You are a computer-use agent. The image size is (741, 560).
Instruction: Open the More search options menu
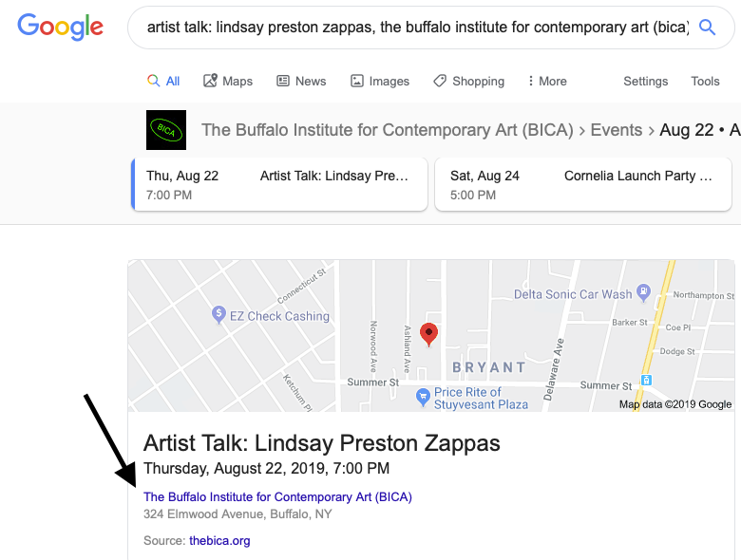[x=547, y=82]
